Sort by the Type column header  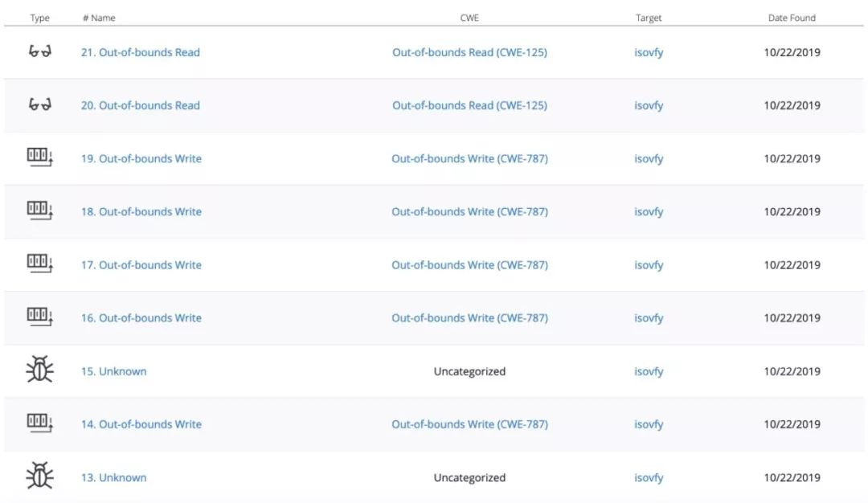tap(39, 18)
